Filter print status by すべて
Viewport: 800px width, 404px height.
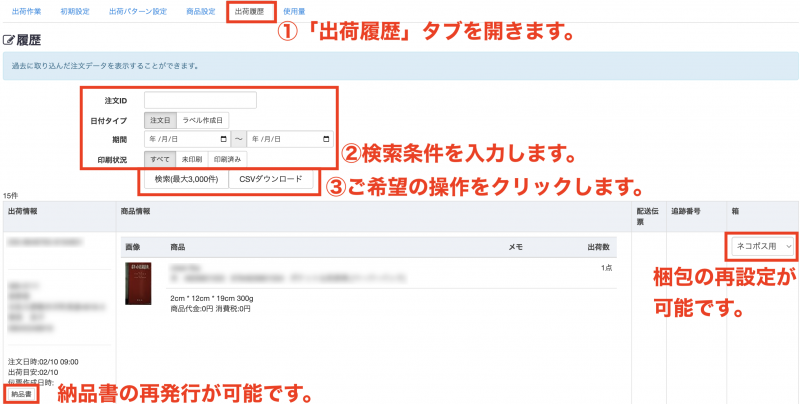coord(160,158)
